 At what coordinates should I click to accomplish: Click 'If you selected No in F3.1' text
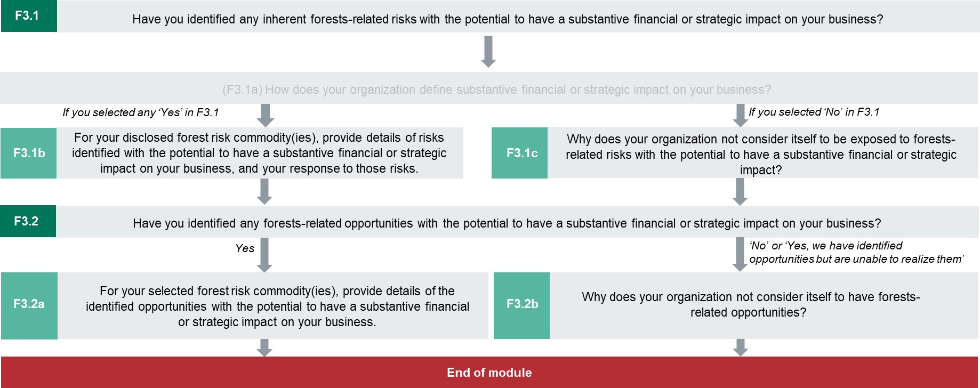point(814,112)
